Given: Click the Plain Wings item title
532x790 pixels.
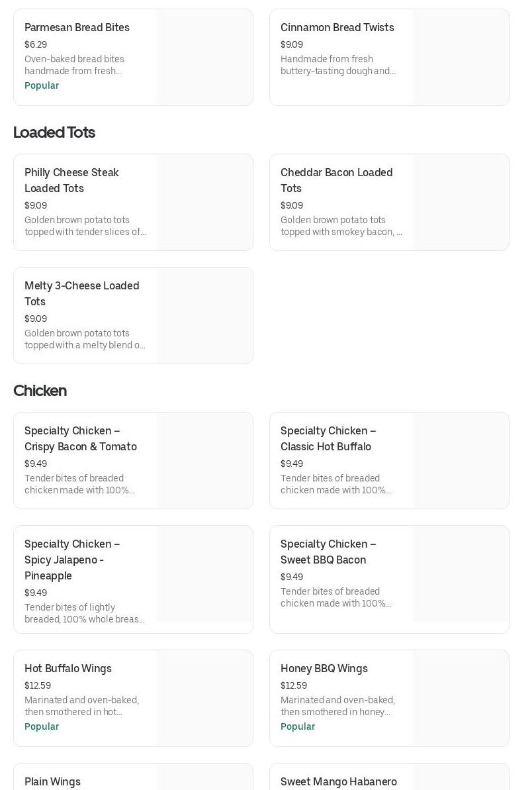Looking at the screenshot, I should (52, 782).
